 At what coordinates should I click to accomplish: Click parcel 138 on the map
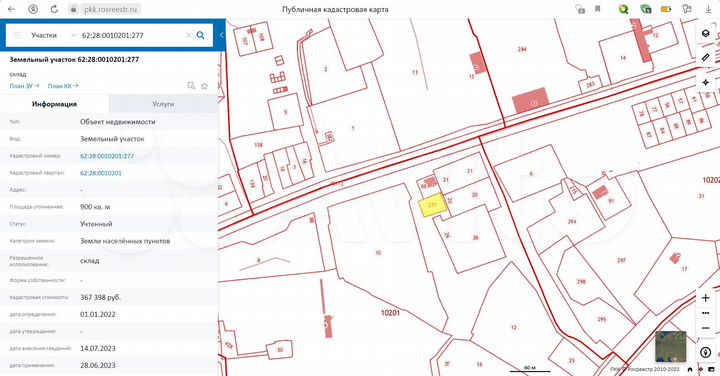click(x=258, y=145)
